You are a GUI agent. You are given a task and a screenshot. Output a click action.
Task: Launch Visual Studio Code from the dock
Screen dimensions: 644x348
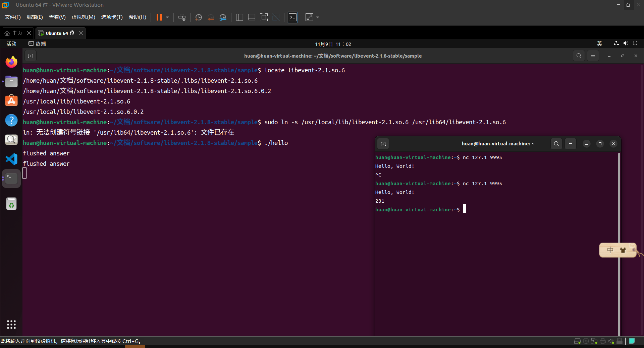point(11,159)
